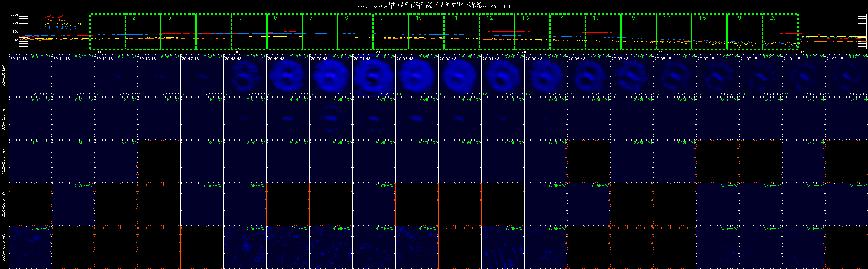Choose interval 16 box in the lightcurve plot

(639, 32)
